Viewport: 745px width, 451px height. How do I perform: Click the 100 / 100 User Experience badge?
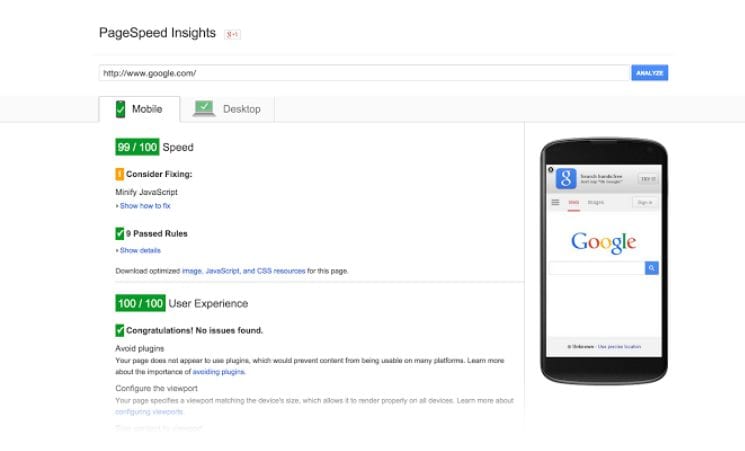(x=140, y=303)
